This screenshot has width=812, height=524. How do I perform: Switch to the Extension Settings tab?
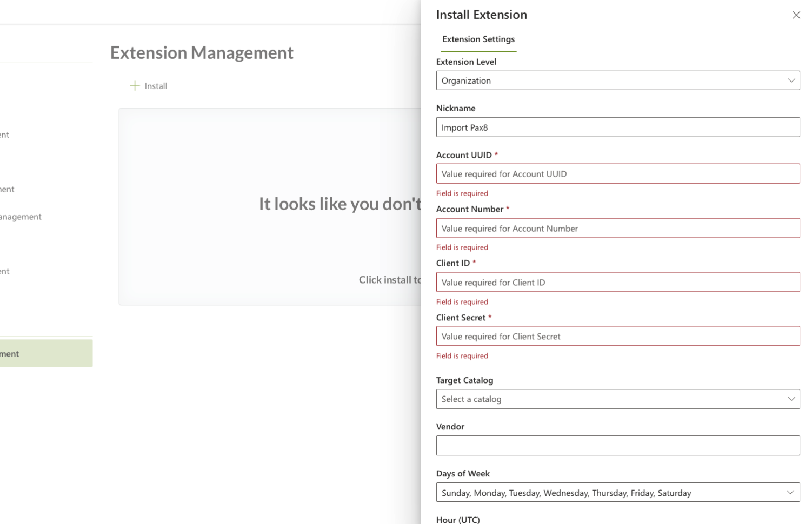(x=478, y=39)
